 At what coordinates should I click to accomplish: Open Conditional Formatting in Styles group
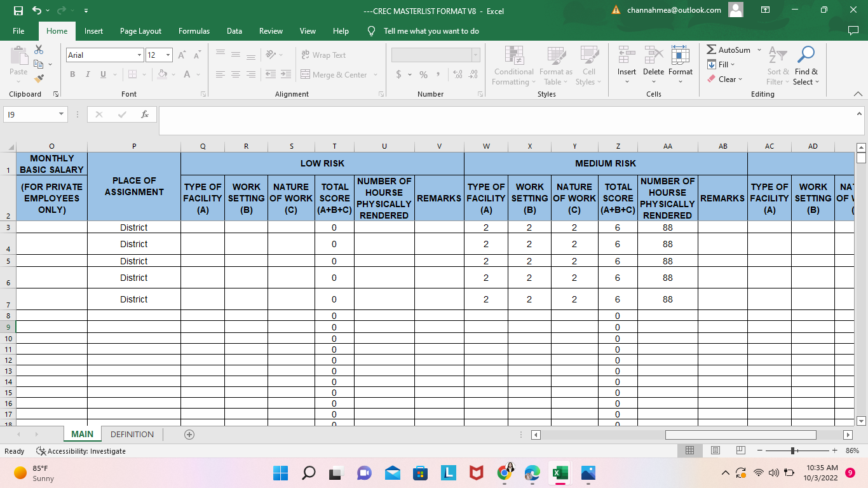513,66
